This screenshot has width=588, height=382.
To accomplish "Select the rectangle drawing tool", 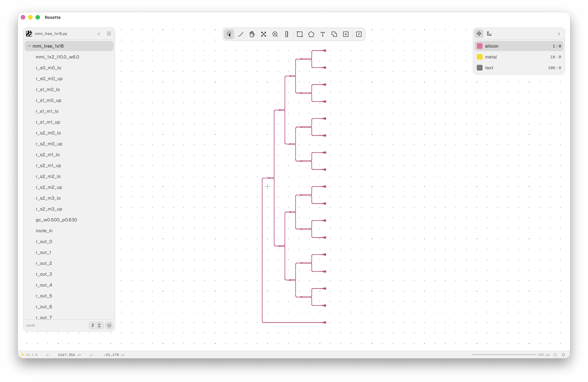I will [x=300, y=34].
